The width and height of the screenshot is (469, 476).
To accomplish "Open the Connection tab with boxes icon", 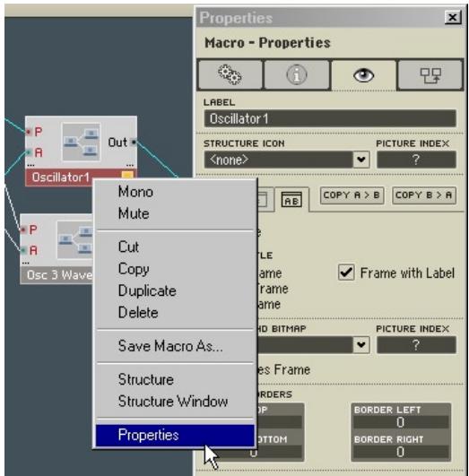I will pos(430,75).
